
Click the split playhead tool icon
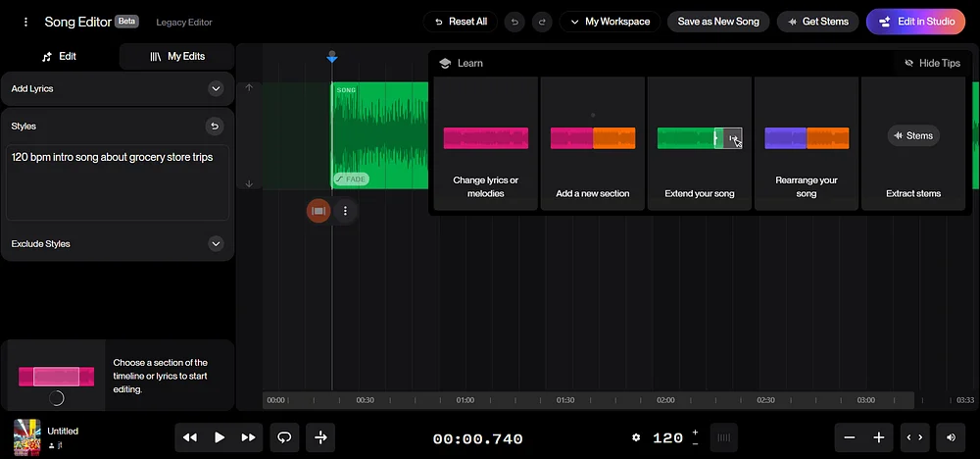320,437
